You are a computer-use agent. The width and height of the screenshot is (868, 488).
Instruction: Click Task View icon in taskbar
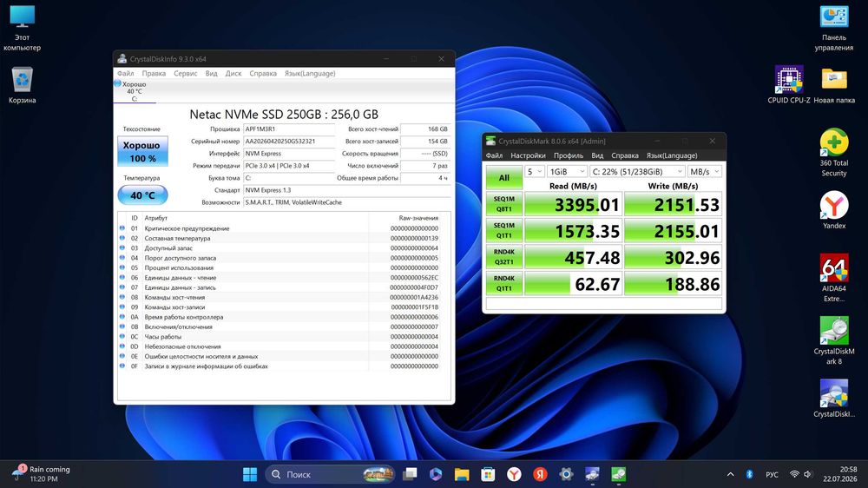click(410, 474)
